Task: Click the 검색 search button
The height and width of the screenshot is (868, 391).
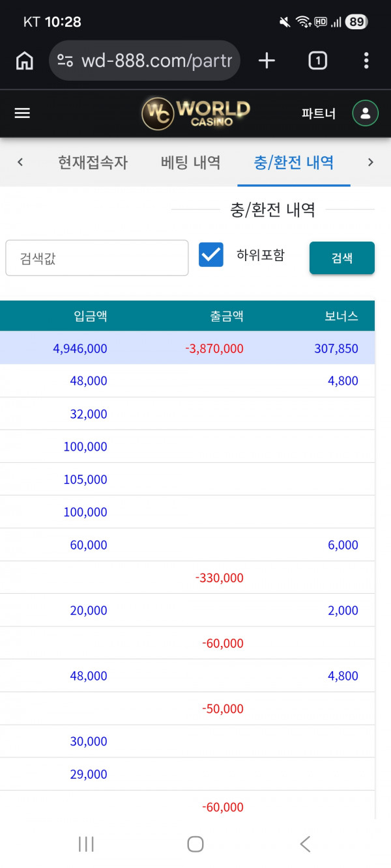Action: point(341,258)
